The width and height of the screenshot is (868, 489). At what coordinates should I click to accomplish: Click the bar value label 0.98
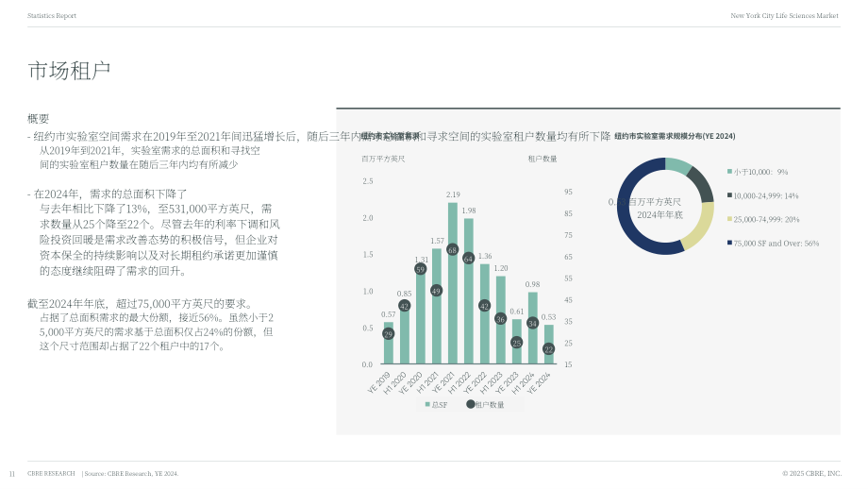point(532,284)
